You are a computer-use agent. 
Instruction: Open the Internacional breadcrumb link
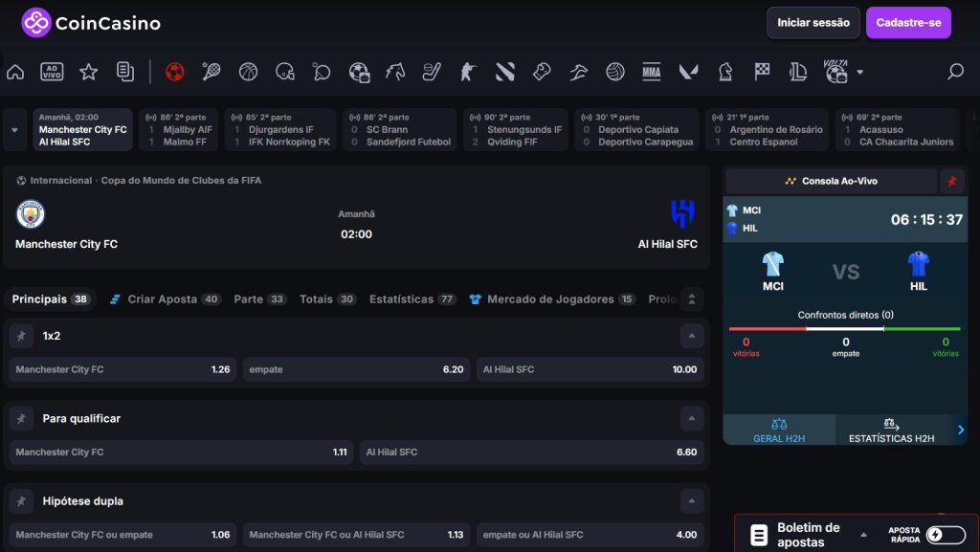coord(60,181)
